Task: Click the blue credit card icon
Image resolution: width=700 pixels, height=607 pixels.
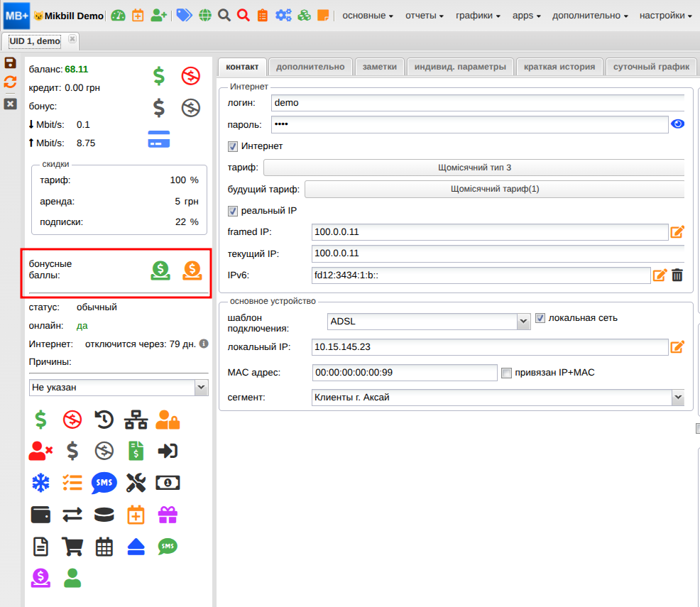Action: pos(159,139)
